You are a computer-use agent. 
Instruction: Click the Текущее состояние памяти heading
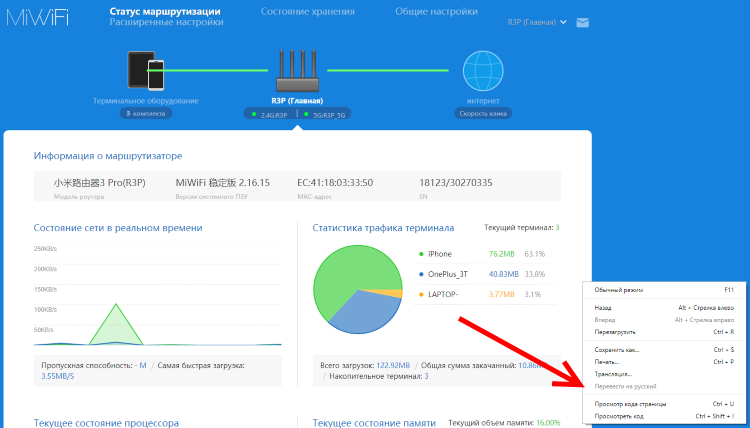[x=374, y=423]
